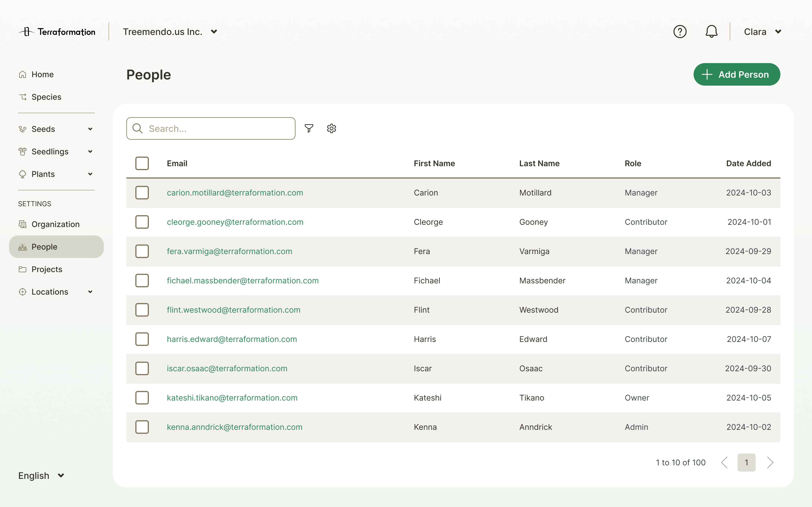Navigate to Species in sidebar
This screenshot has width=812, height=507.
coord(46,97)
